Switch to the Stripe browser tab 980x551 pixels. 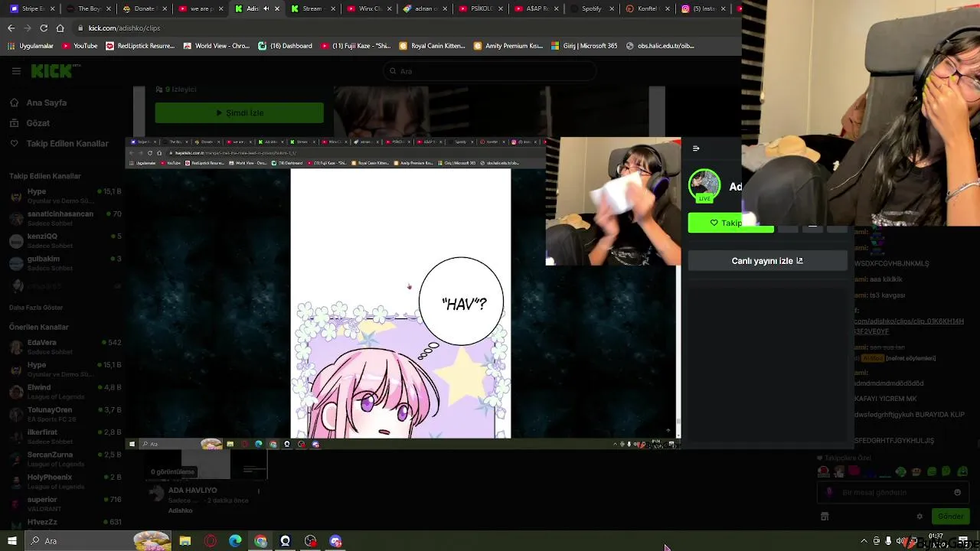click(31, 9)
